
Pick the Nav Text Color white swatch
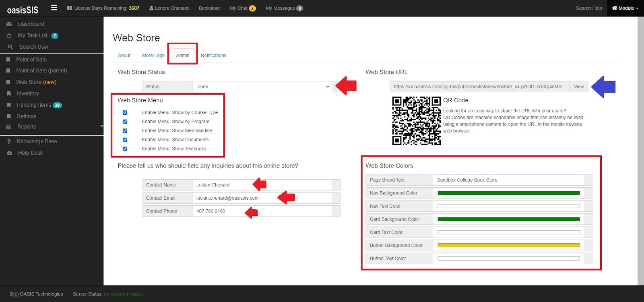coord(509,206)
